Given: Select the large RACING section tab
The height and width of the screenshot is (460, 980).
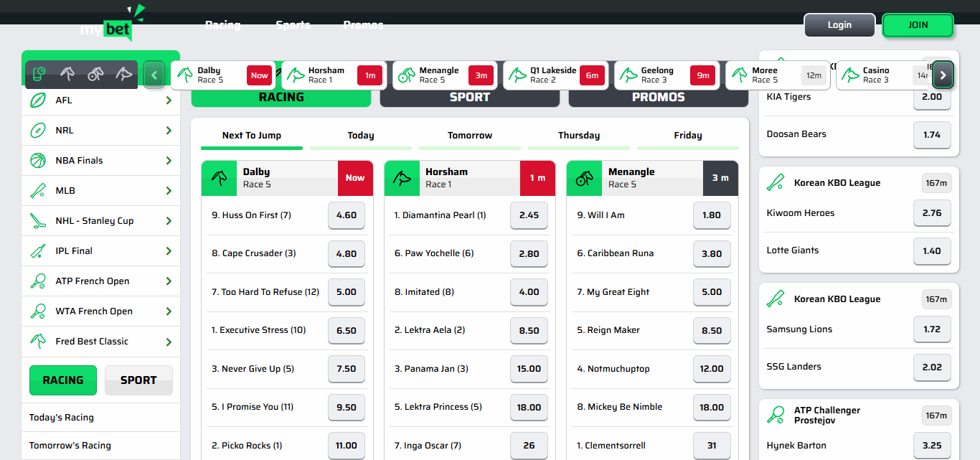Looking at the screenshot, I should point(281,98).
